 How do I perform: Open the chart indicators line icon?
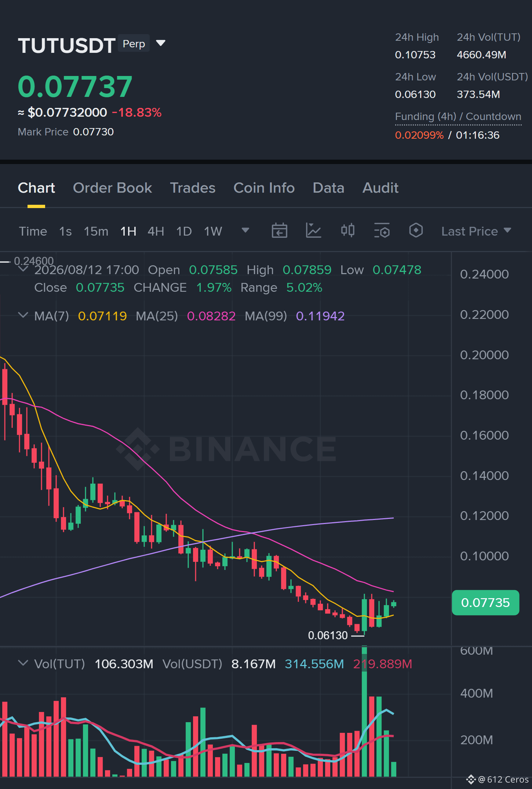pos(313,231)
